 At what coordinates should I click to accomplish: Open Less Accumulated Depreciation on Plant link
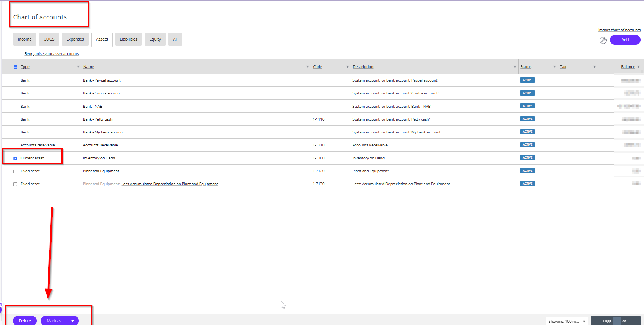point(170,184)
